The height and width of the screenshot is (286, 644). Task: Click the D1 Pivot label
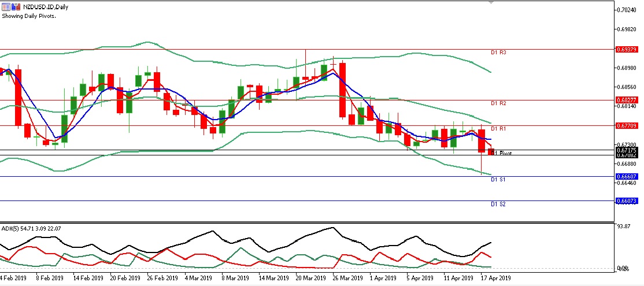point(501,154)
